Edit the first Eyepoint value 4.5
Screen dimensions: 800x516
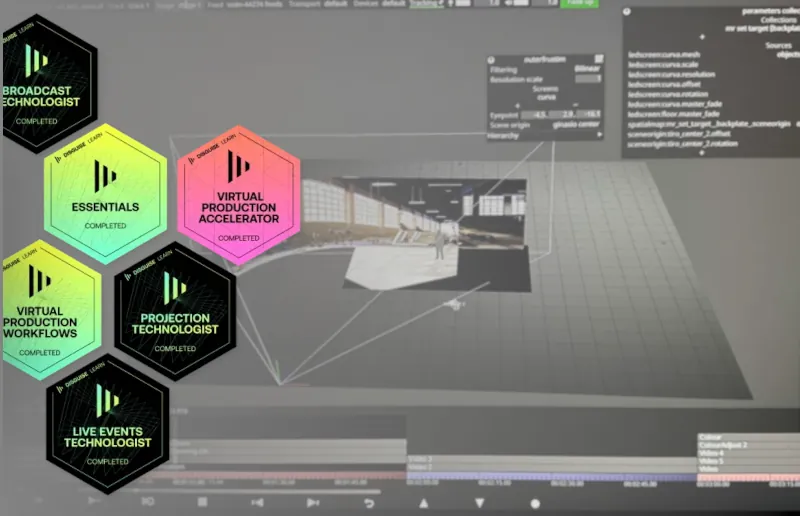pyautogui.click(x=534, y=114)
